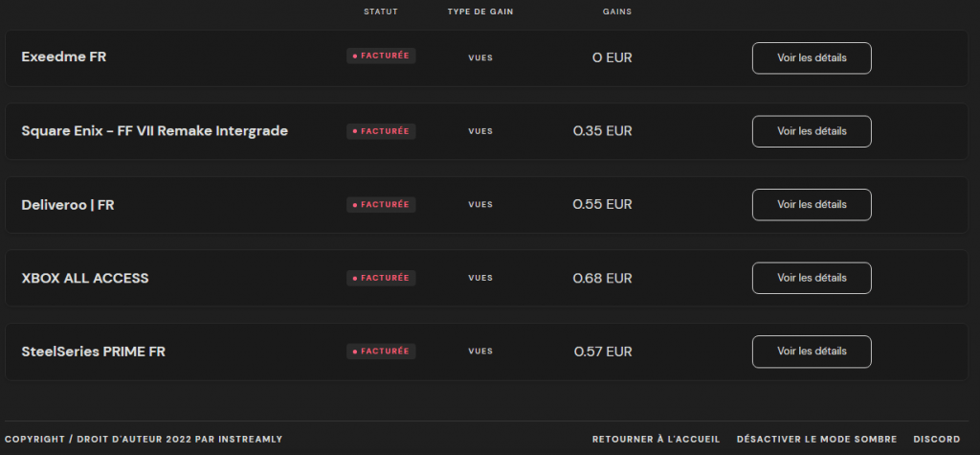Click the Facturée badge on Exeedme FR
This screenshot has height=455, width=980.
381,56
